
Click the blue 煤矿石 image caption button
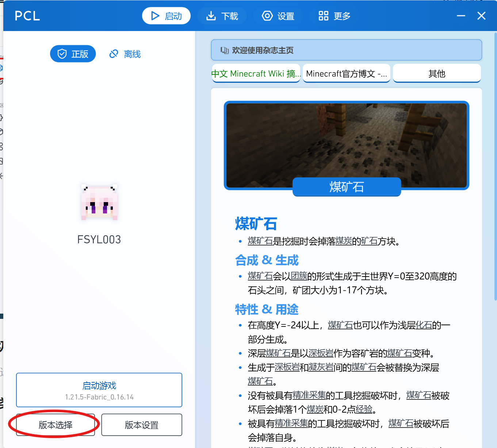click(347, 187)
